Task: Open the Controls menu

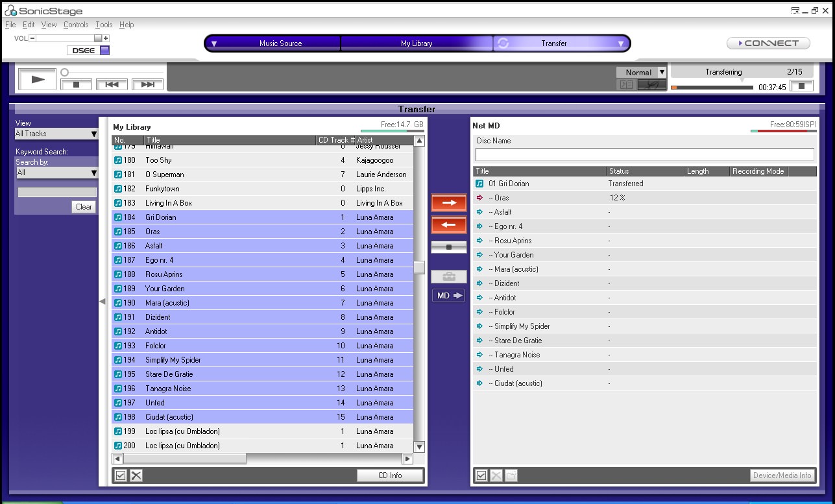Action: point(76,25)
